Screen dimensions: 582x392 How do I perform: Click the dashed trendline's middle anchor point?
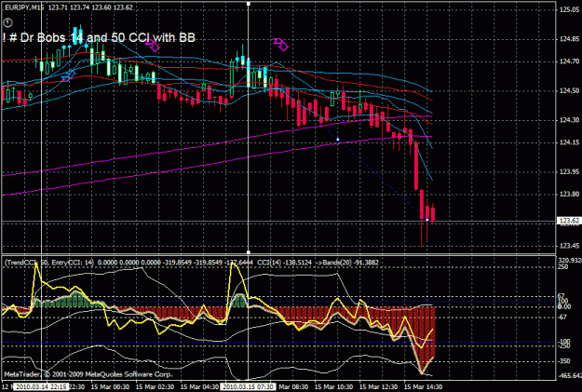[338, 140]
